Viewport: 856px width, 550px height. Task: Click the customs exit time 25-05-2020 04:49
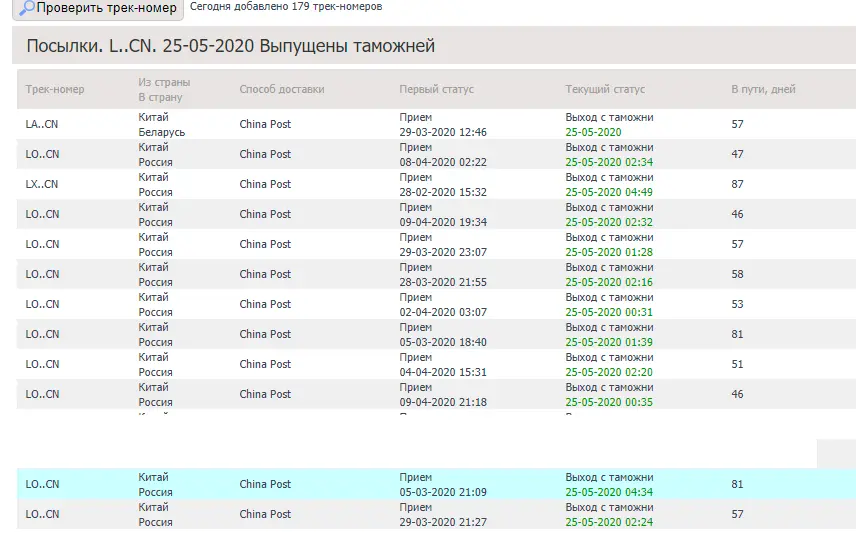pos(609,192)
